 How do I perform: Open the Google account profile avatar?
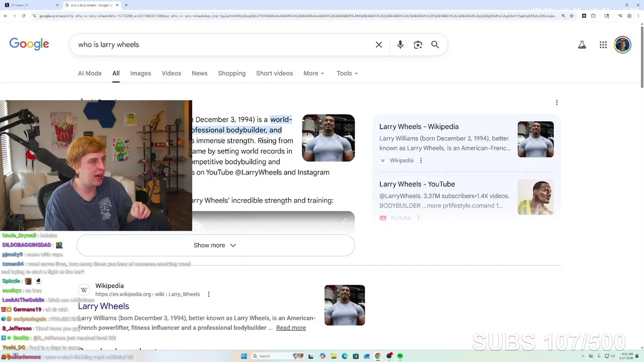click(623, 45)
